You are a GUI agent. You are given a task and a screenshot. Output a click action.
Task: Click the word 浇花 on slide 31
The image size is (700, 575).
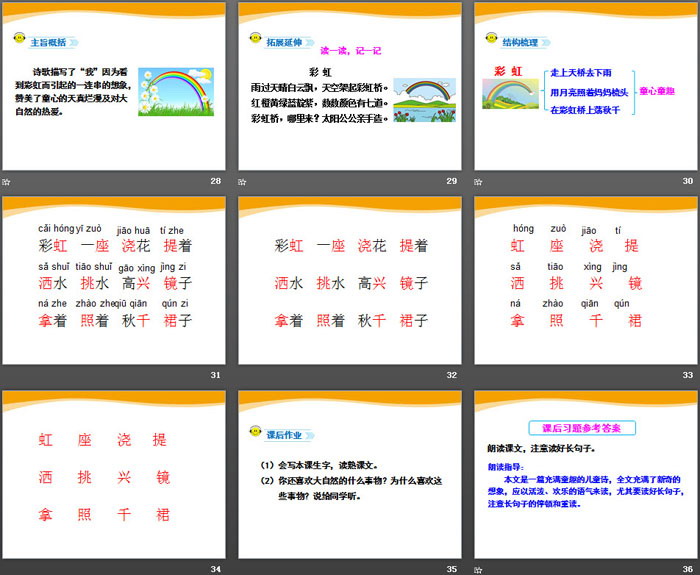click(x=136, y=246)
